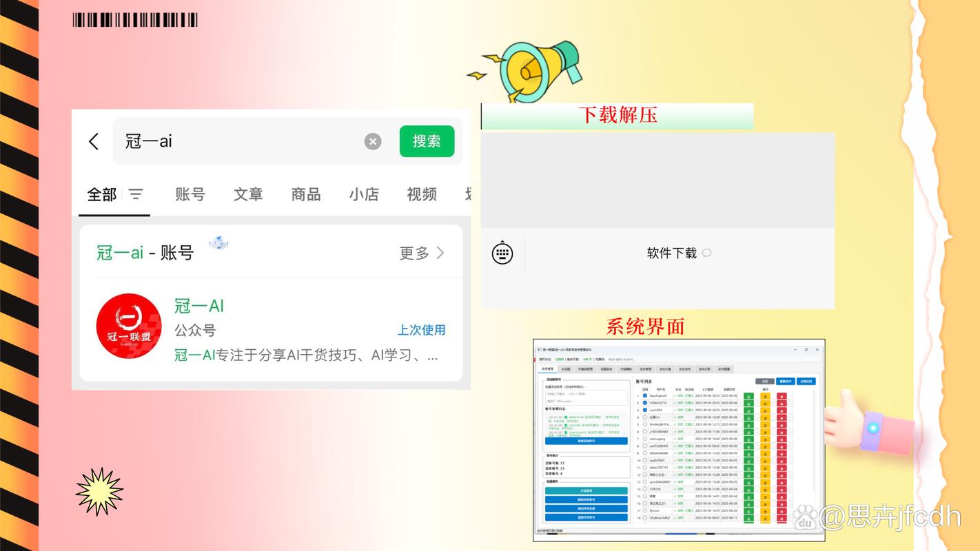Click the blue 批量添加账号 button under the log

[x=586, y=441]
